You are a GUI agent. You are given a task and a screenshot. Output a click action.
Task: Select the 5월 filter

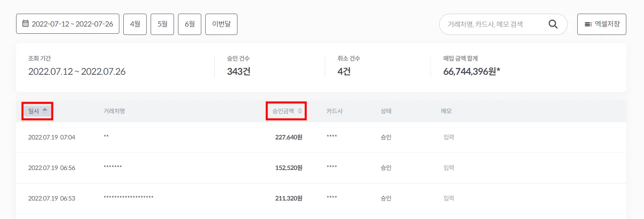point(162,24)
